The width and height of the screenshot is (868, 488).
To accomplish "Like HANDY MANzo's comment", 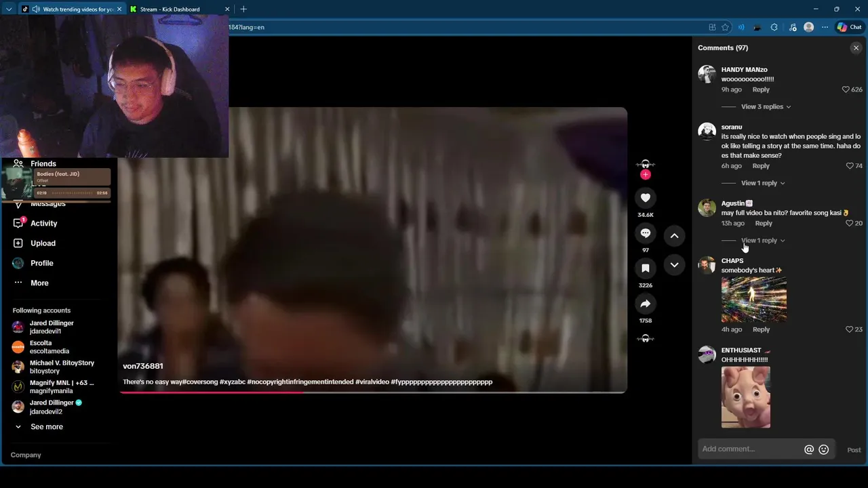I will tap(846, 89).
